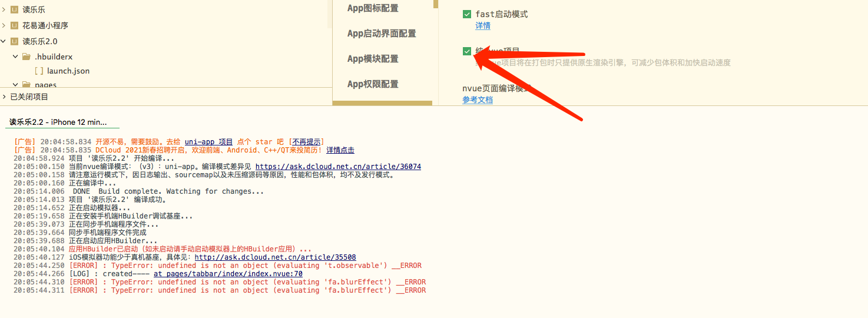
Task: Expand the 读乐乐 project tree
Action: tap(4, 10)
